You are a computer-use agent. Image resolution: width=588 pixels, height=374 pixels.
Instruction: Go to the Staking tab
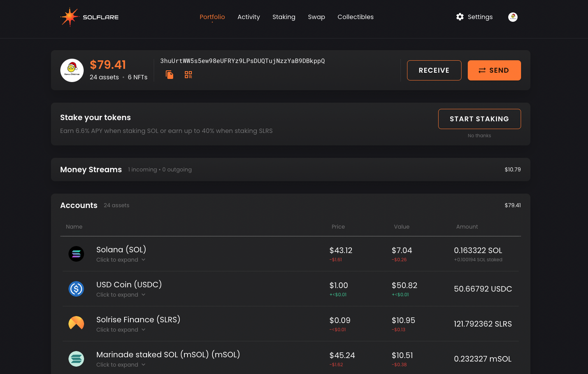coord(284,17)
